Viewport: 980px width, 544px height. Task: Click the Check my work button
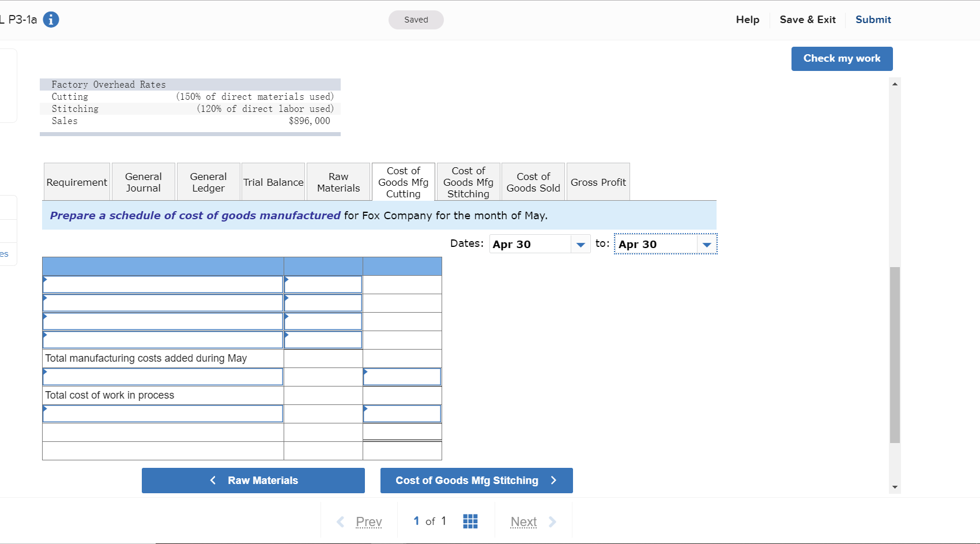(x=842, y=59)
